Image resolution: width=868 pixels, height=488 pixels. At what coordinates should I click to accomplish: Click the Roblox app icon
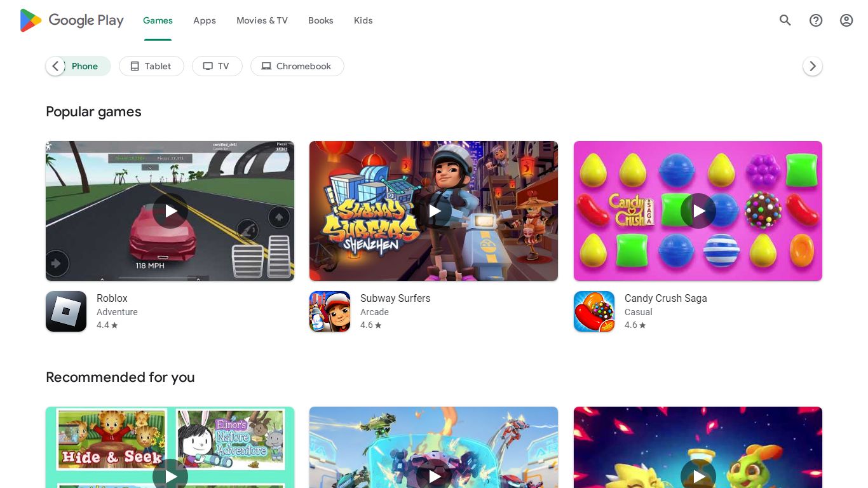(66, 311)
